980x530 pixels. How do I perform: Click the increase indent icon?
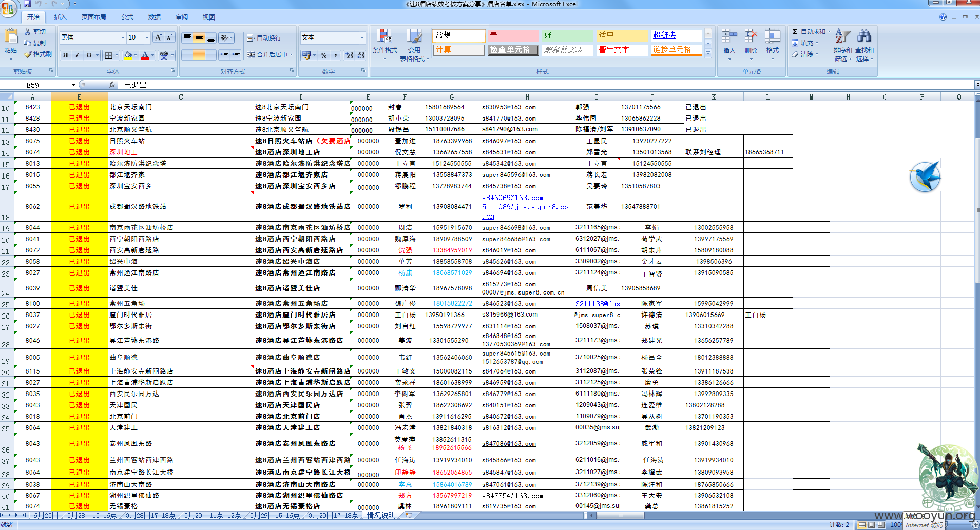click(x=236, y=55)
